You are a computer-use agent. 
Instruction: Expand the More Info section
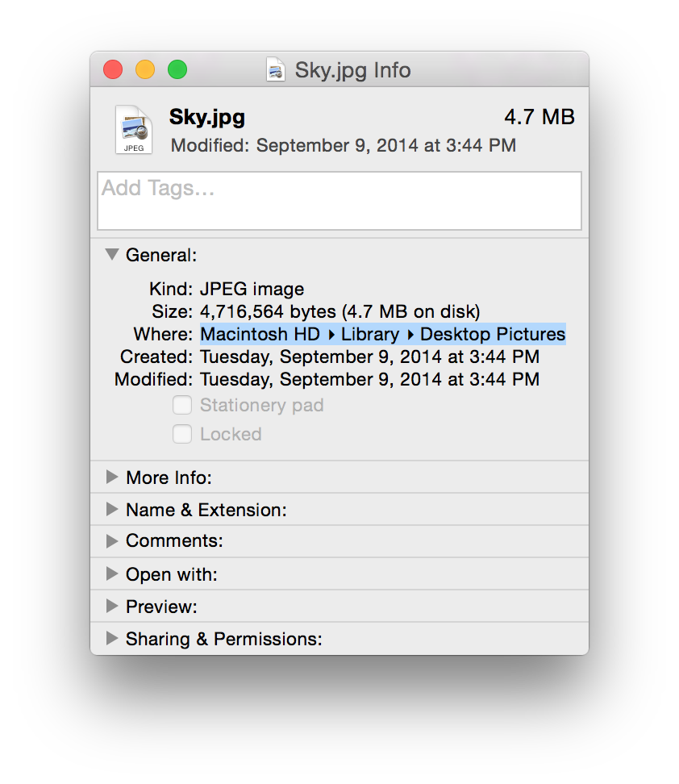pos(112,477)
